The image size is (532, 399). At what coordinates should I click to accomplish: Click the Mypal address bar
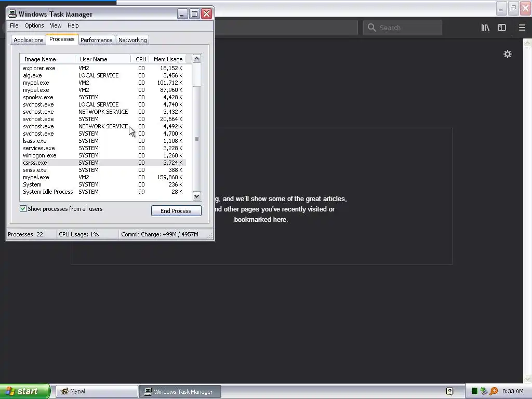pos(286,28)
